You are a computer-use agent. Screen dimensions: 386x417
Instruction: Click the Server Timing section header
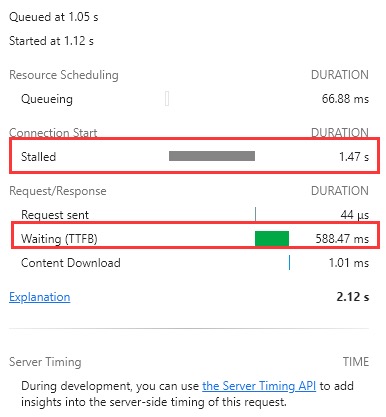[x=45, y=362]
